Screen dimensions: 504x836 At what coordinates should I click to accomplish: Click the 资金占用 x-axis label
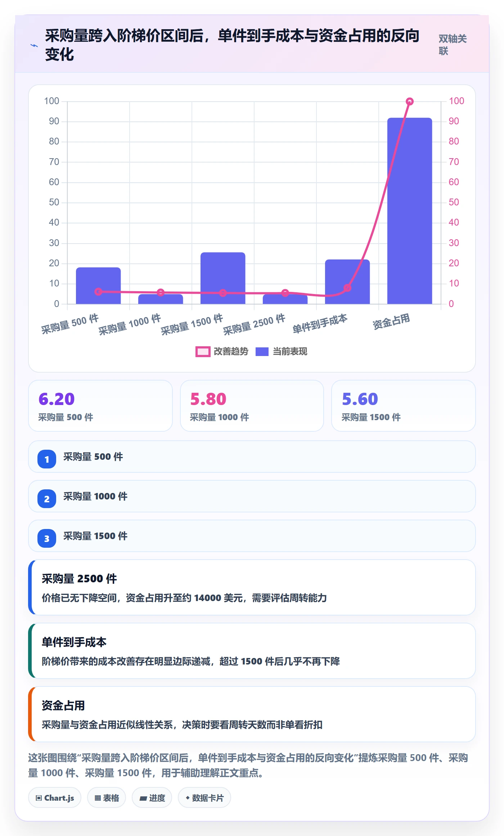point(391,321)
